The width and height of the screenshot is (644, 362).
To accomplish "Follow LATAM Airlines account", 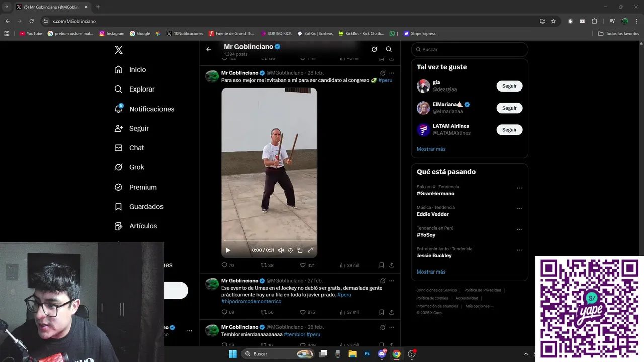I will pos(509,129).
